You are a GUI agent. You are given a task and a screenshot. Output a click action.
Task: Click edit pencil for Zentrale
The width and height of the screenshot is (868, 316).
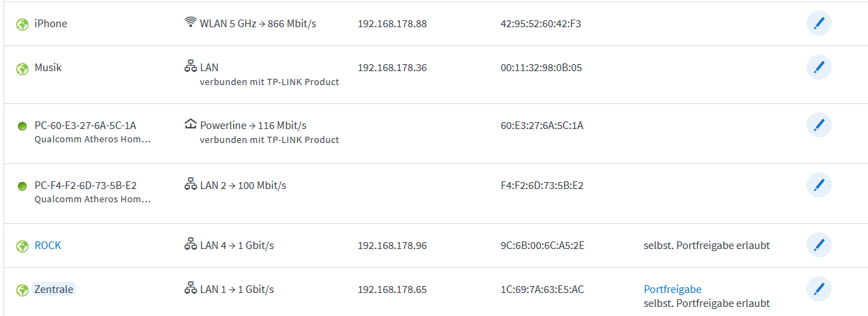click(818, 289)
